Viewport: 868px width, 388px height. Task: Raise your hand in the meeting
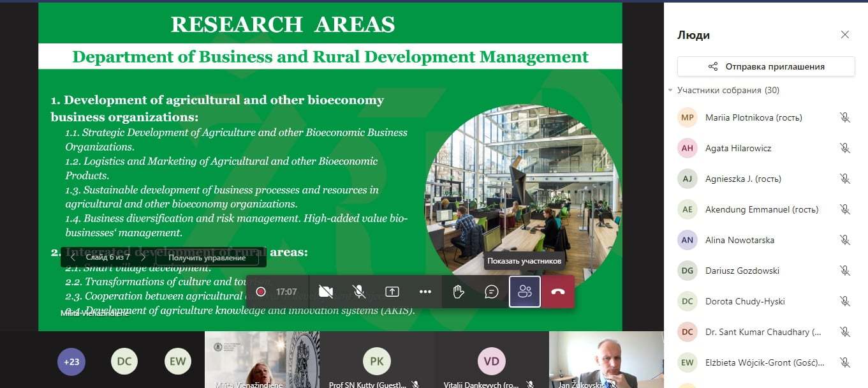[x=458, y=292]
